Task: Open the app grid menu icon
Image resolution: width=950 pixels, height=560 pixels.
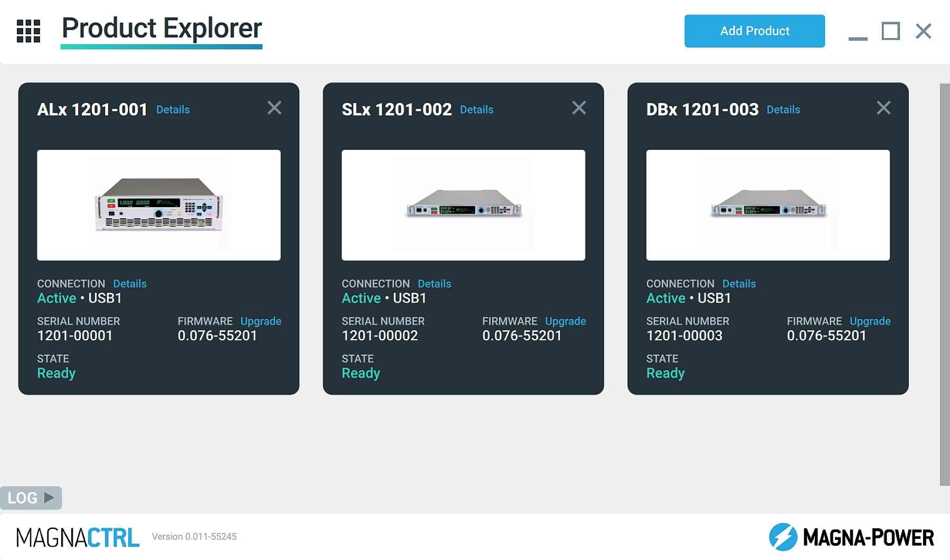Action: (x=28, y=31)
